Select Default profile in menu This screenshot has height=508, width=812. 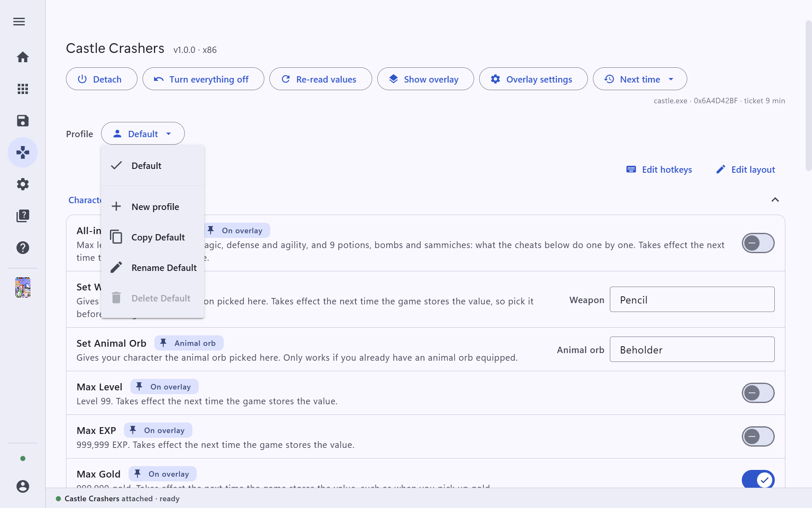(153, 166)
